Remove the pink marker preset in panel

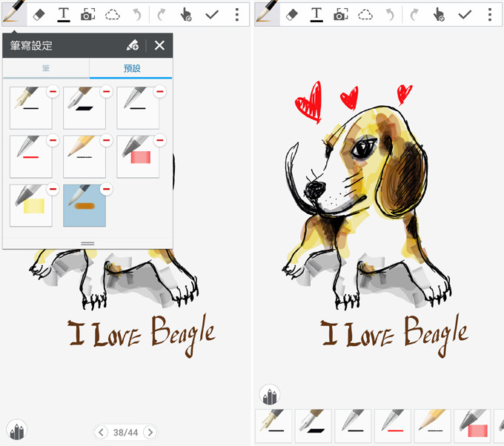click(x=159, y=141)
